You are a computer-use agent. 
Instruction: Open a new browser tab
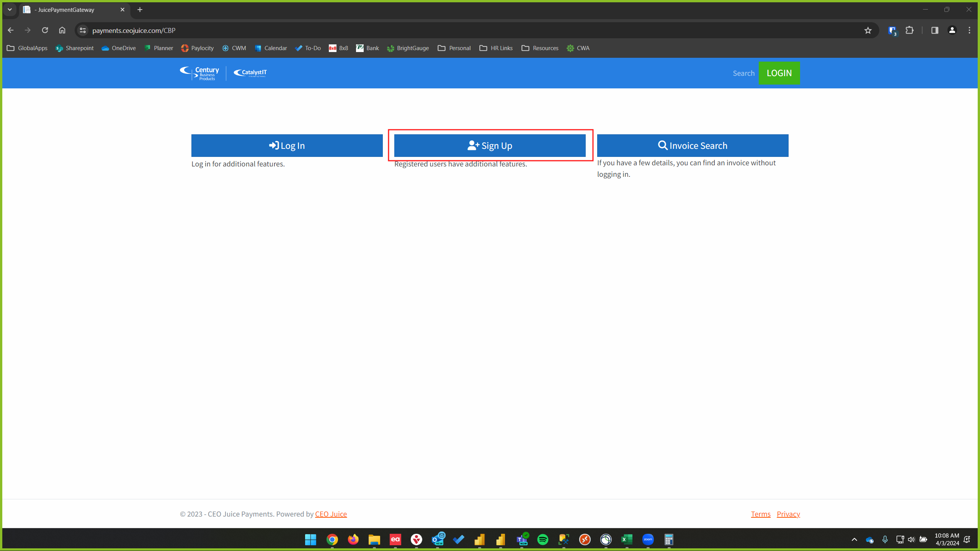(140, 10)
